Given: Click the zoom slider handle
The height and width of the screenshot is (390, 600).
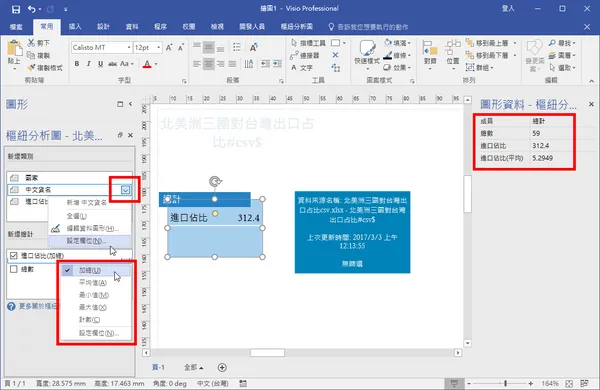Looking at the screenshot, I should pos(505,383).
